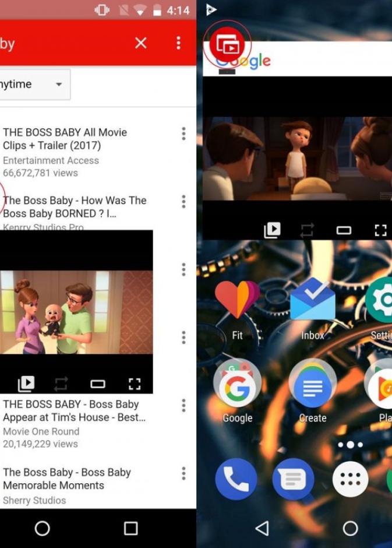Make right floating player fullscreen

381,230
